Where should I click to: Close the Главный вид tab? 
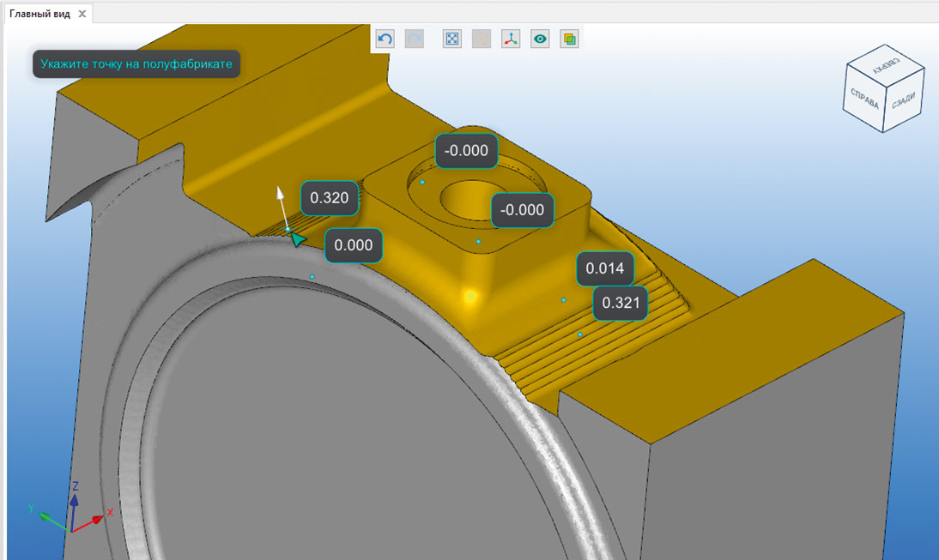pos(82,14)
